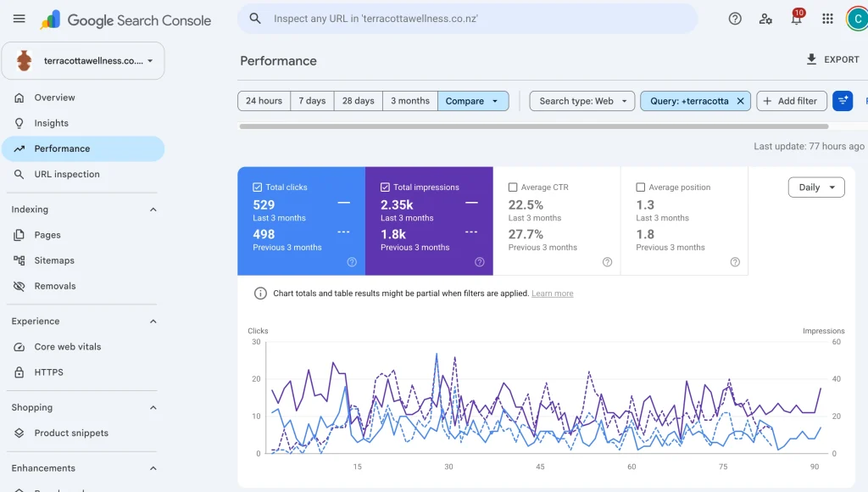Screen dimensions: 868x492
Task: Uncheck the Total impressions checkbox
Action: (x=385, y=187)
